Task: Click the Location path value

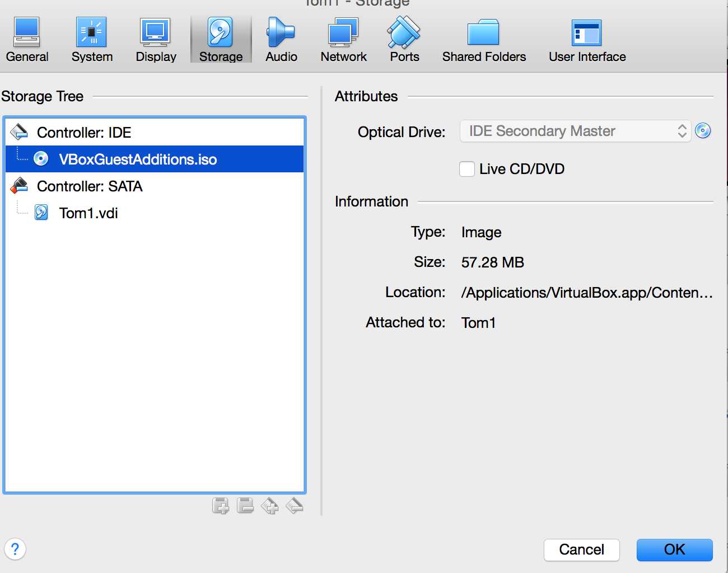Action: [x=586, y=293]
